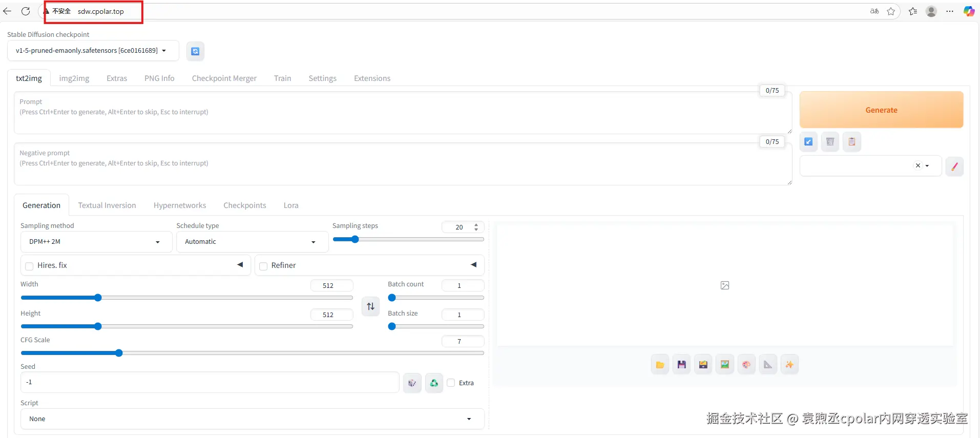This screenshot has height=438, width=980.
Task: Expand the styles dropdown arrow beside the X
Action: coord(927,166)
